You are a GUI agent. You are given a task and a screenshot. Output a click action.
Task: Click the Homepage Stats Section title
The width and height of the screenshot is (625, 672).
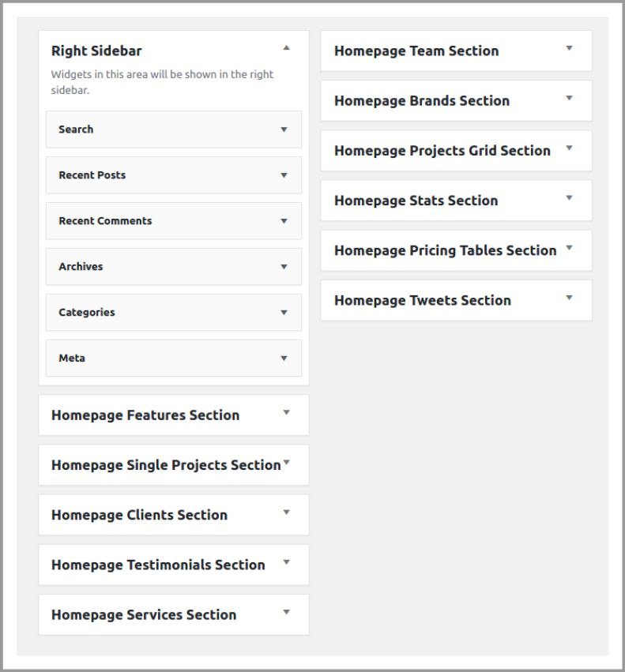[x=416, y=201]
